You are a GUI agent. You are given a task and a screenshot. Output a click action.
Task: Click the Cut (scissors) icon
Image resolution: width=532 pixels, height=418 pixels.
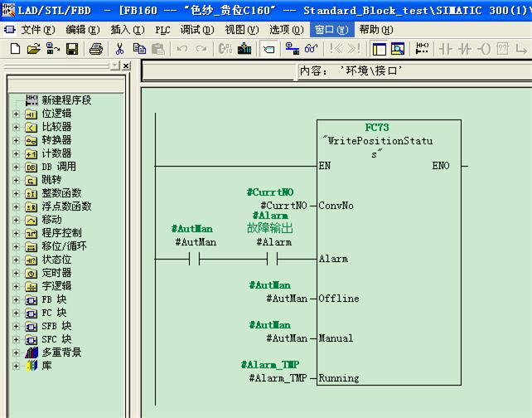(x=120, y=49)
